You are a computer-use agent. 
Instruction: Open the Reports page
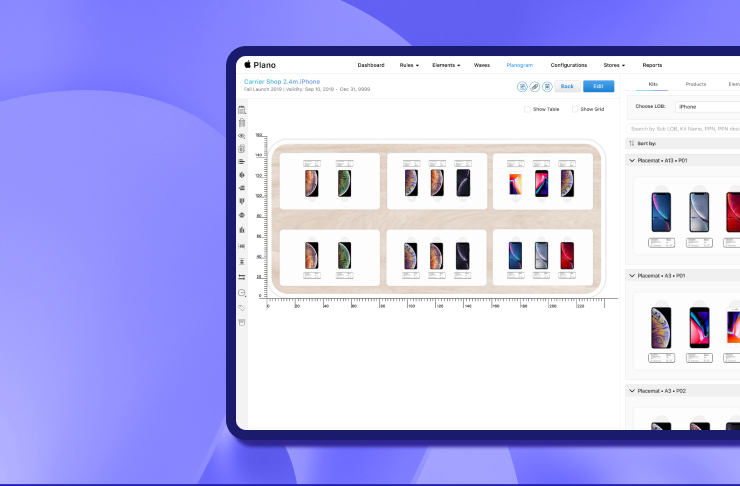click(x=652, y=65)
